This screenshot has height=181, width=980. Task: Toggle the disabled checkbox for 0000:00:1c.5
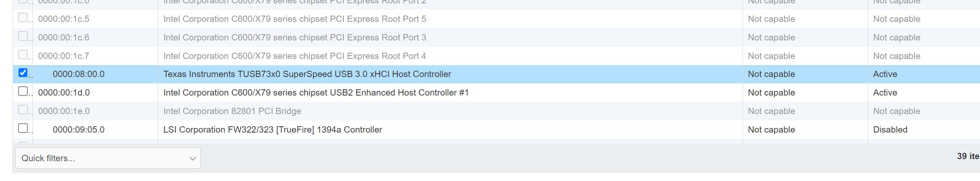coord(23,18)
